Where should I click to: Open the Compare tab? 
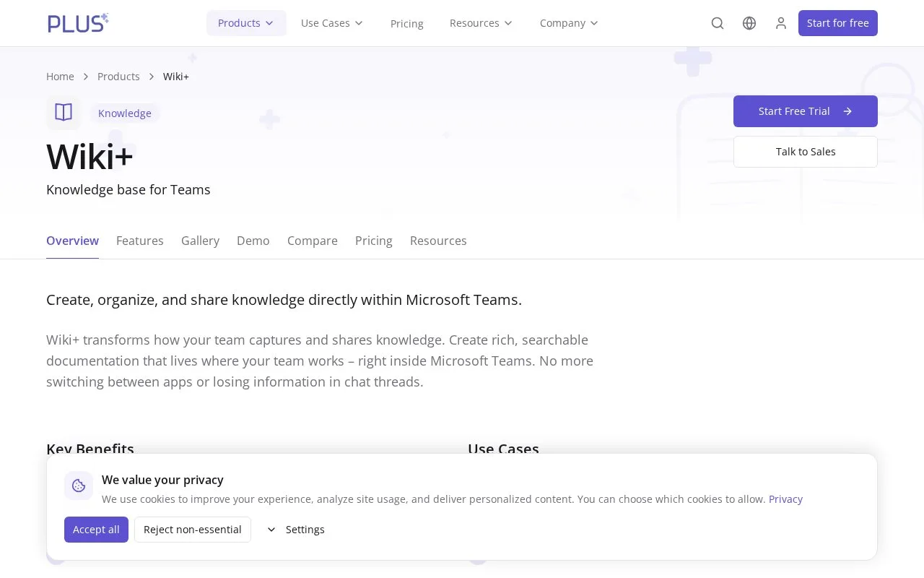tap(313, 241)
